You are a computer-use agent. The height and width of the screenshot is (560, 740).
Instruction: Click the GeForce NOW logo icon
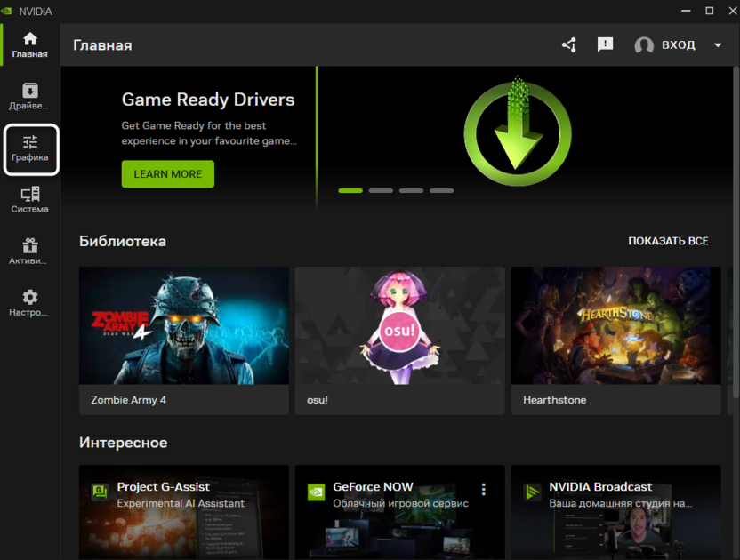317,492
